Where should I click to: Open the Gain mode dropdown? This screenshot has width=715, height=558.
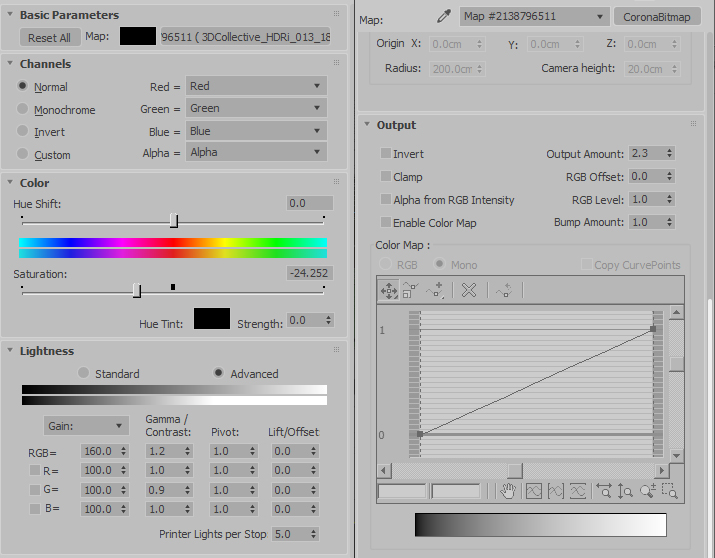[x=86, y=426]
